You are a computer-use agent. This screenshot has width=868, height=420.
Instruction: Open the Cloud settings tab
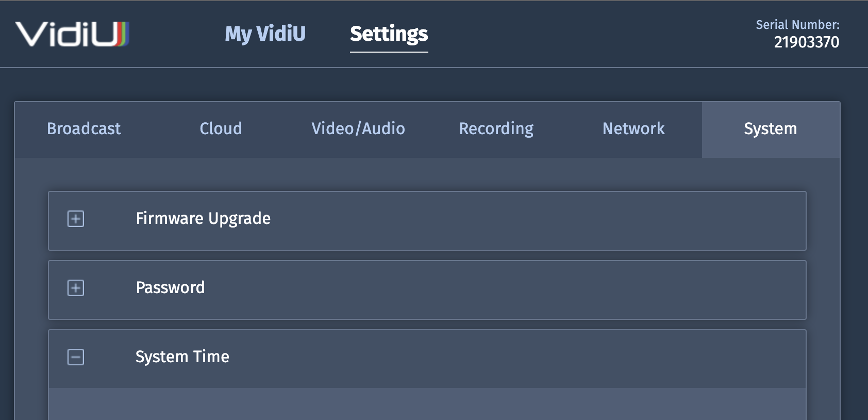tap(221, 129)
